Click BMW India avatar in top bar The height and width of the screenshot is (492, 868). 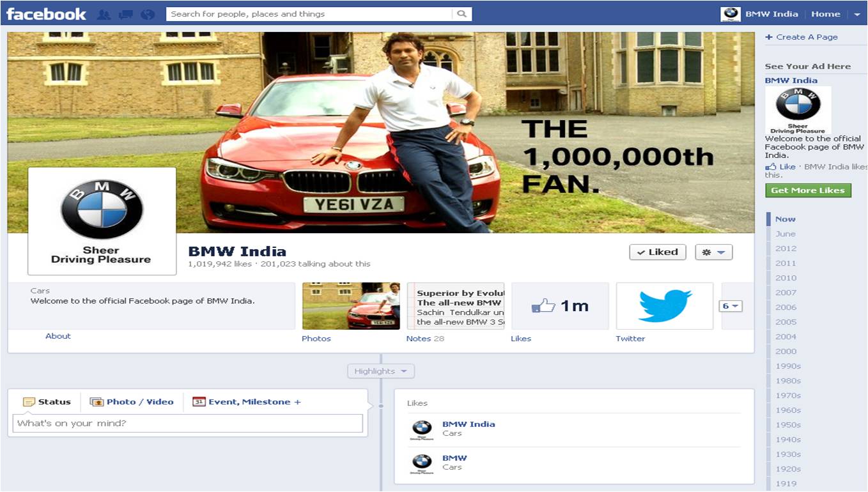tap(730, 13)
